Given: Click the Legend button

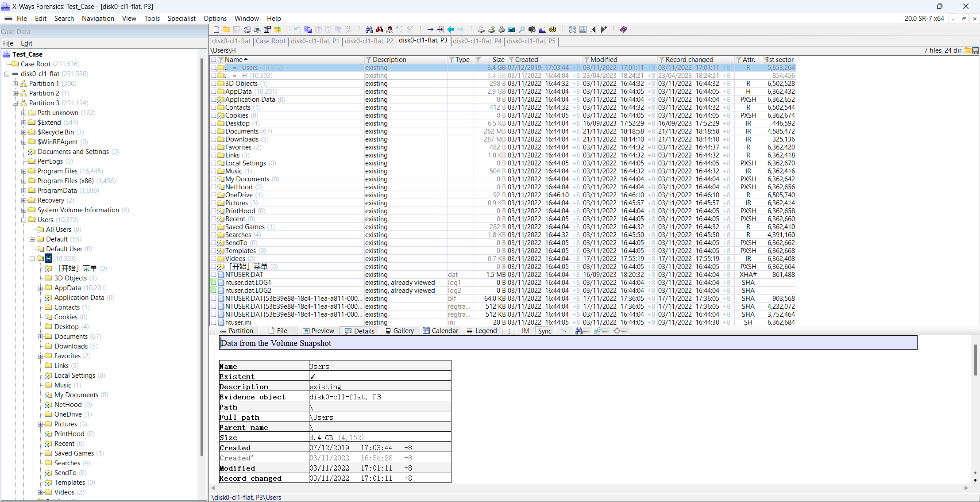Looking at the screenshot, I should click(x=482, y=331).
